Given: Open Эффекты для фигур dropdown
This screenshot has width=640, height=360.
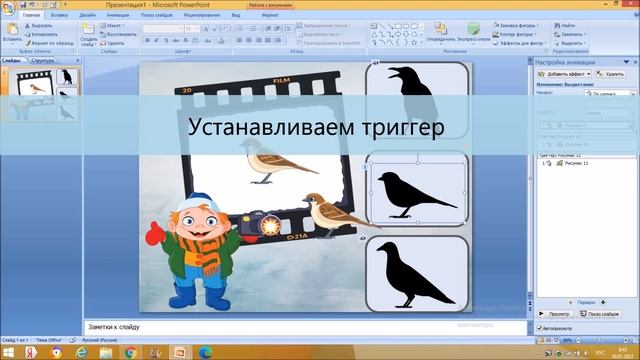Looking at the screenshot, I should pyautogui.click(x=519, y=43).
